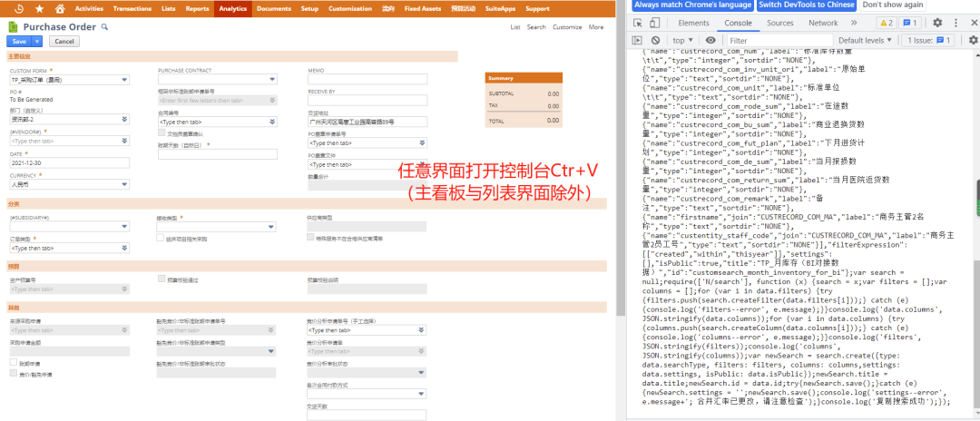The height and width of the screenshot is (421, 980).
Task: Open the More link
Action: 595,27
